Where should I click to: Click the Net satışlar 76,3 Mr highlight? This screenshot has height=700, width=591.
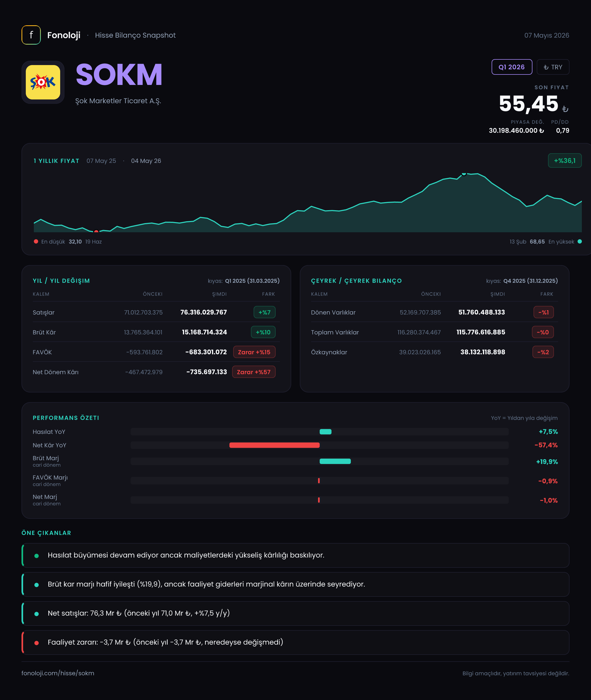(295, 613)
